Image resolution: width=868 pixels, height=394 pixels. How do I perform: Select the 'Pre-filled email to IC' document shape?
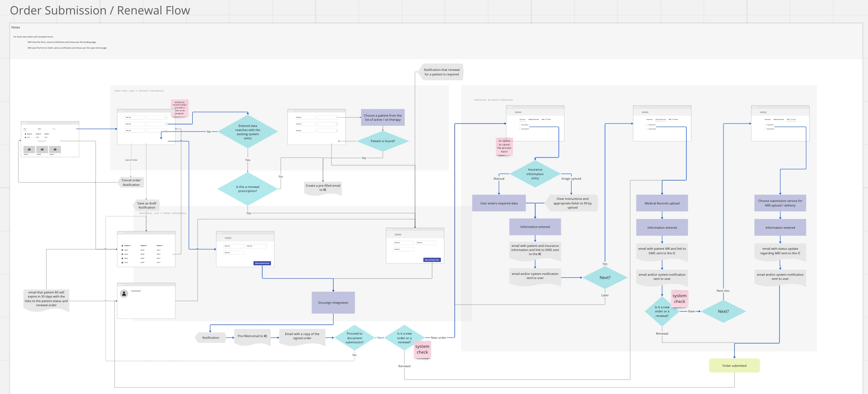252,337
